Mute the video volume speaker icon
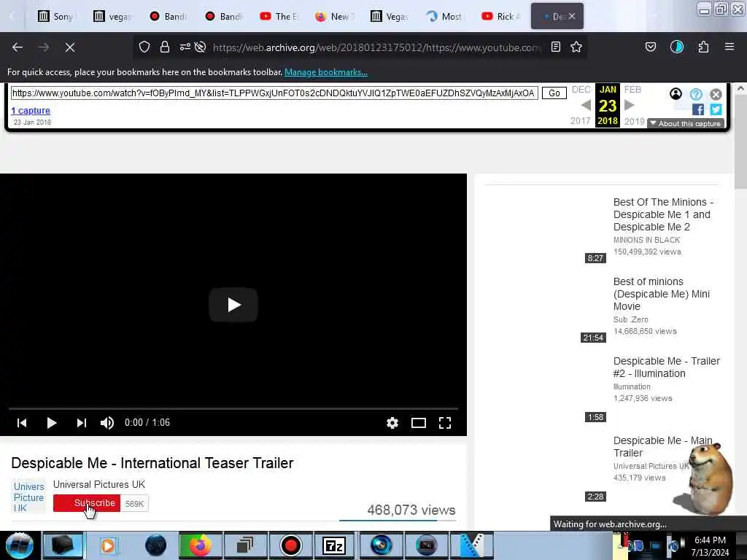 tap(107, 423)
